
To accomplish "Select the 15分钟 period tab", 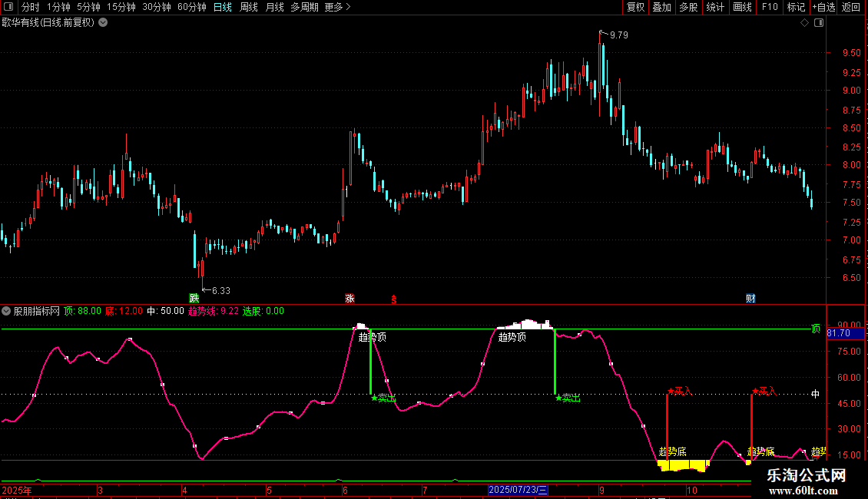I will click(121, 7).
